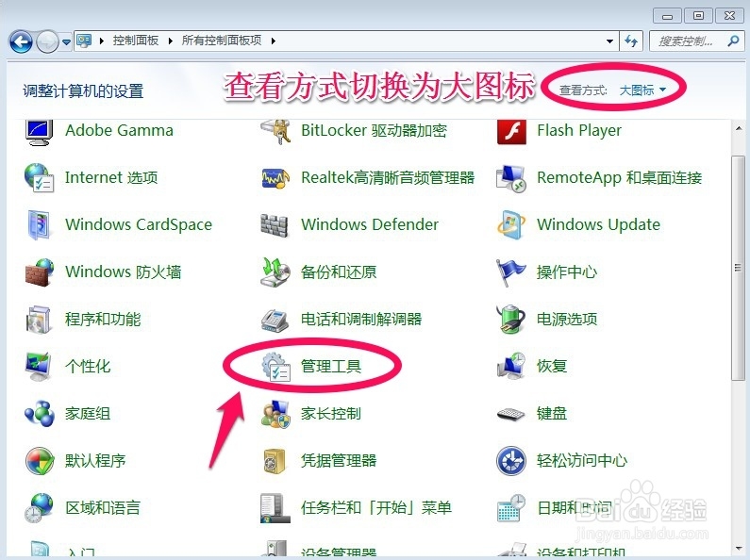
Task: Click the Forward navigation button
Action: pyautogui.click(x=47, y=42)
